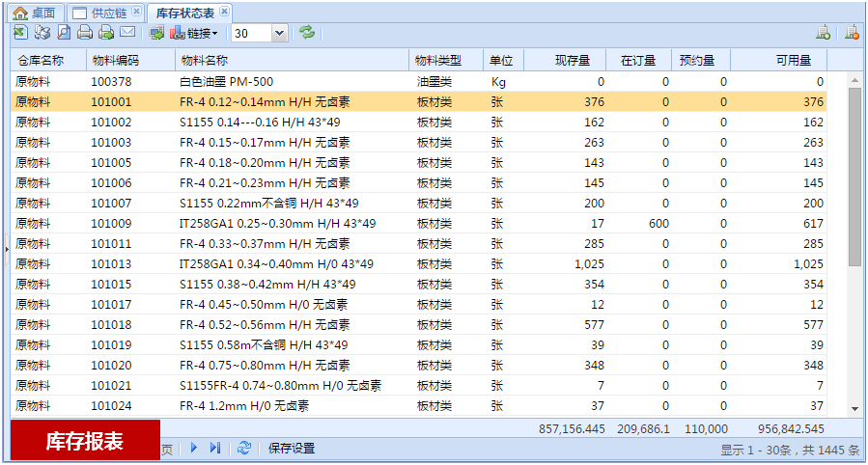Close the 供应链 tab
This screenshot has height=465, width=868.
tap(137, 11)
